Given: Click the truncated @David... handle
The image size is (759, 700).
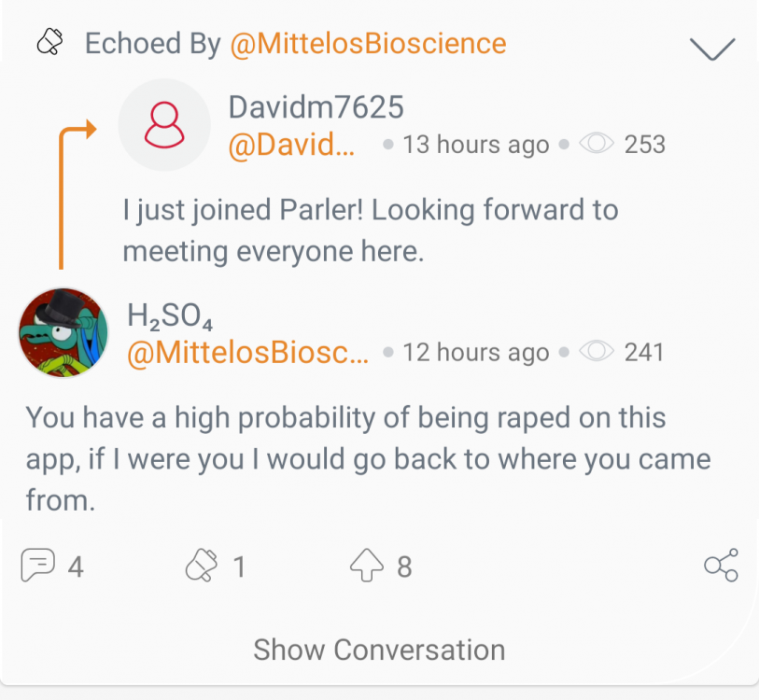Looking at the screenshot, I should pyautogui.click(x=291, y=146).
